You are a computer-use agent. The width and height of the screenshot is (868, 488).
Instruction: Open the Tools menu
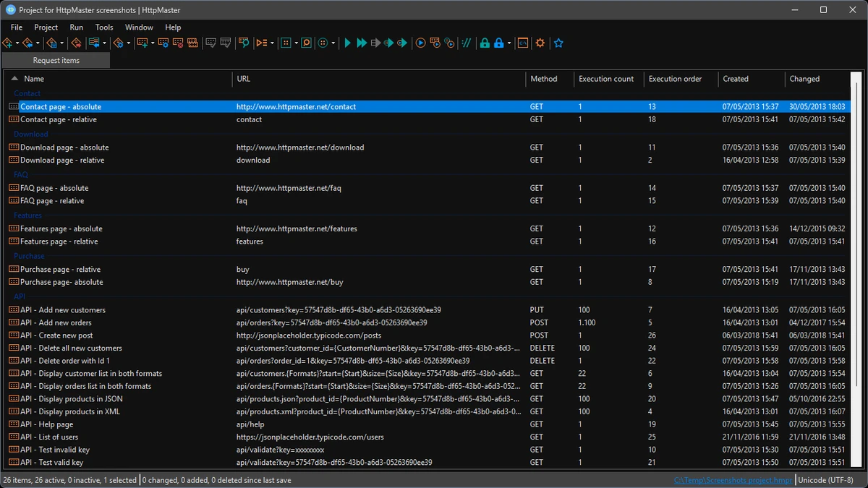[104, 27]
